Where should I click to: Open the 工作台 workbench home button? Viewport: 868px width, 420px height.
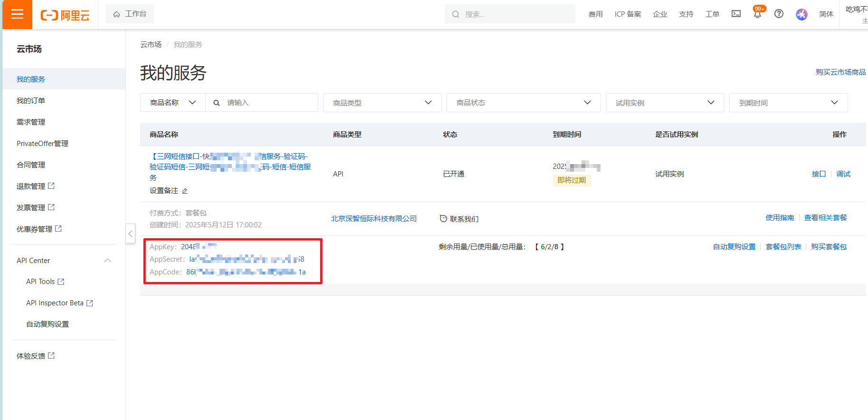click(x=130, y=14)
